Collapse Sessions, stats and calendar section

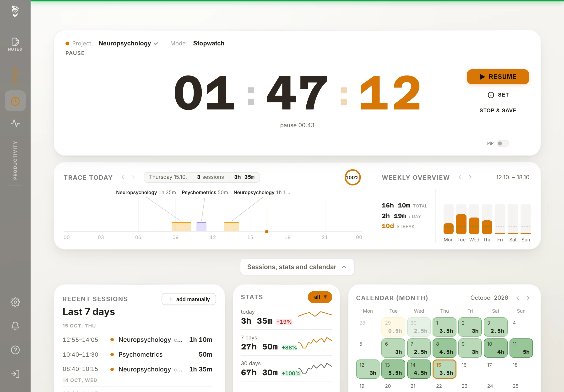(x=297, y=267)
